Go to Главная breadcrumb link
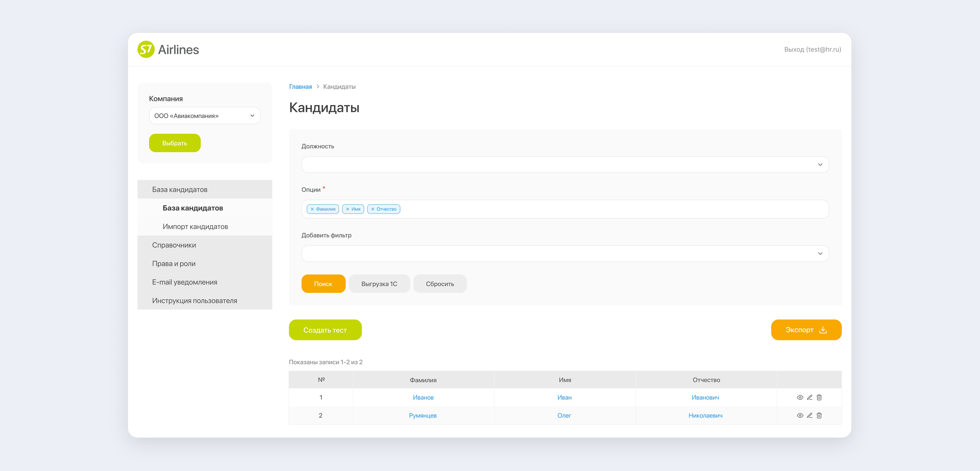980x471 pixels. click(x=300, y=87)
